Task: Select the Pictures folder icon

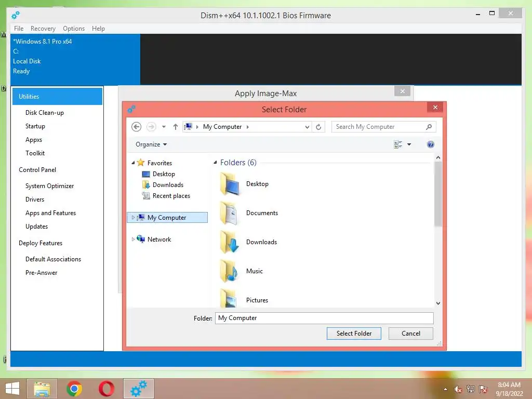Action: pyautogui.click(x=230, y=298)
